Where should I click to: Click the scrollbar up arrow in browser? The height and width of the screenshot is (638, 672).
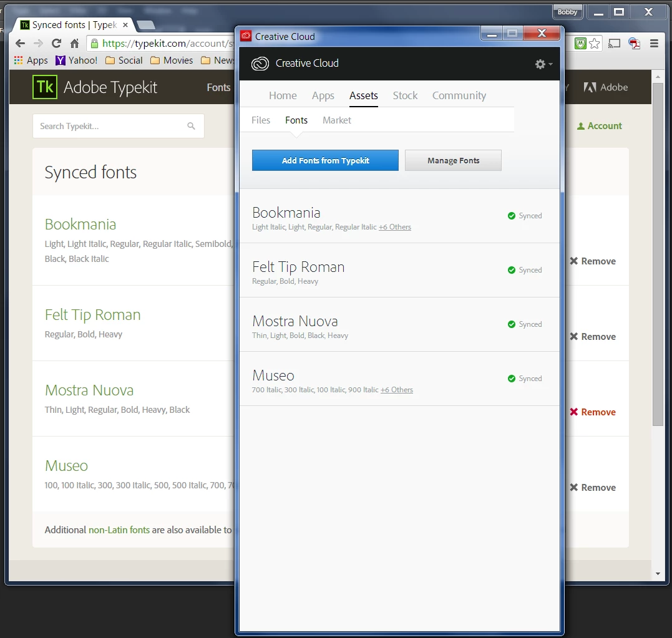pyautogui.click(x=658, y=77)
